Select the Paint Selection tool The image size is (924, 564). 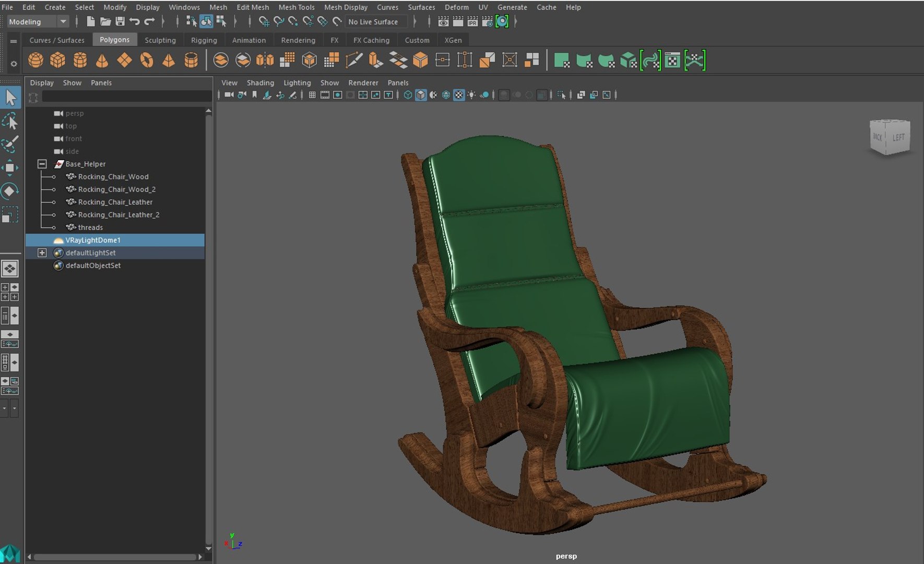pos(10,144)
